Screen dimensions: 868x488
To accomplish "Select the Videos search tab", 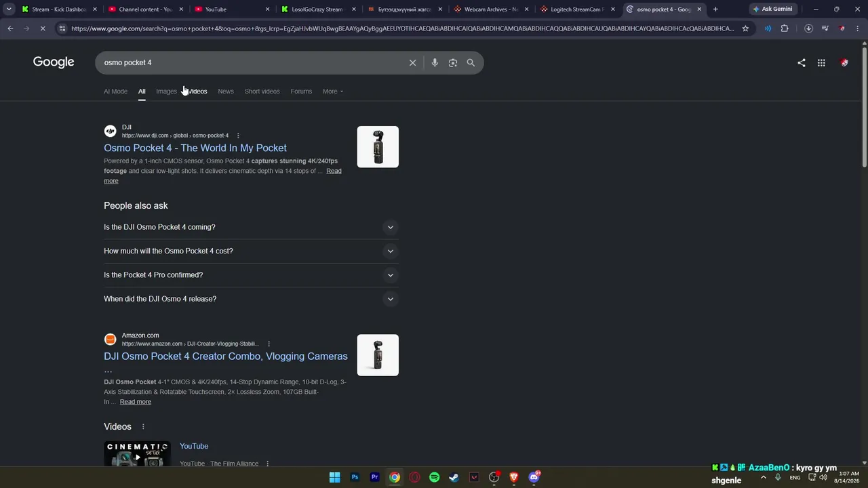I will [x=197, y=91].
